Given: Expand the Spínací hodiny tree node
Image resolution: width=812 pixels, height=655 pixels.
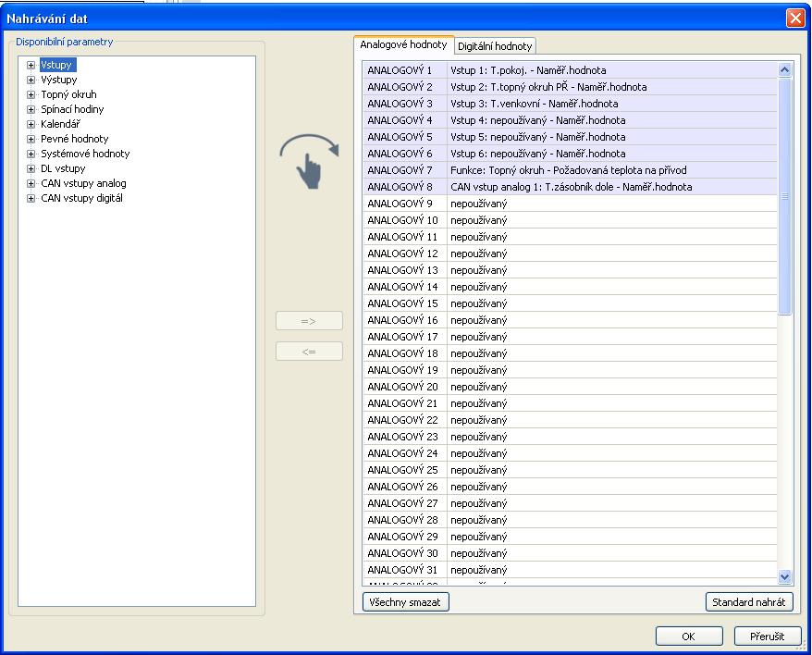Looking at the screenshot, I should 31,109.
